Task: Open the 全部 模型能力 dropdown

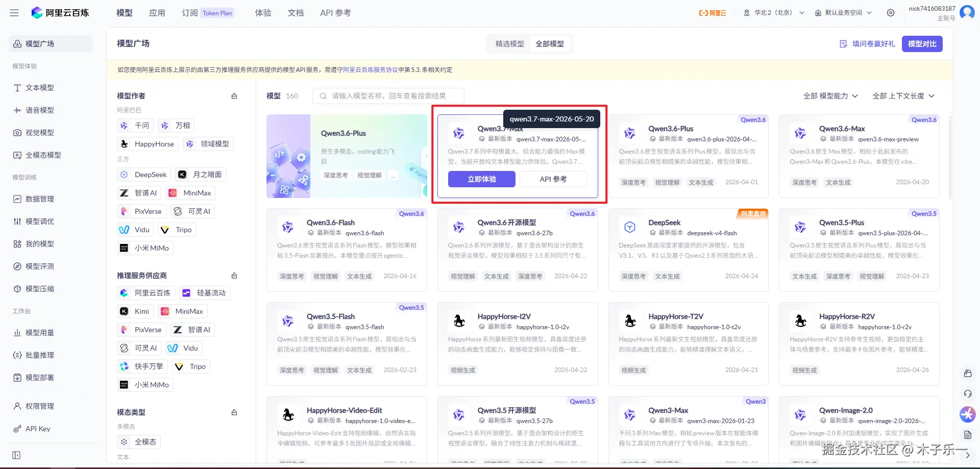Action: (830, 96)
